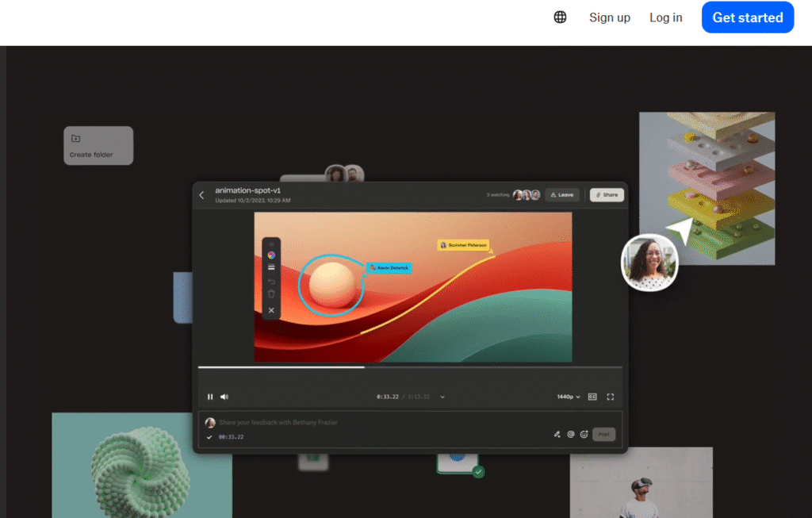Viewport: 812px width, 518px height.
Task: Open the color wheel picker in annotation toolbar
Action: point(271,255)
